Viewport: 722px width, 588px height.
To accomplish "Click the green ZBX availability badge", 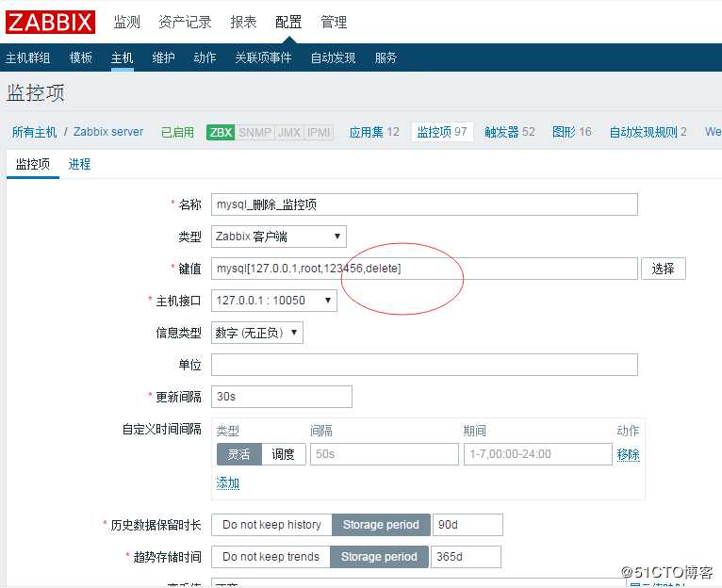I will pos(221,133).
